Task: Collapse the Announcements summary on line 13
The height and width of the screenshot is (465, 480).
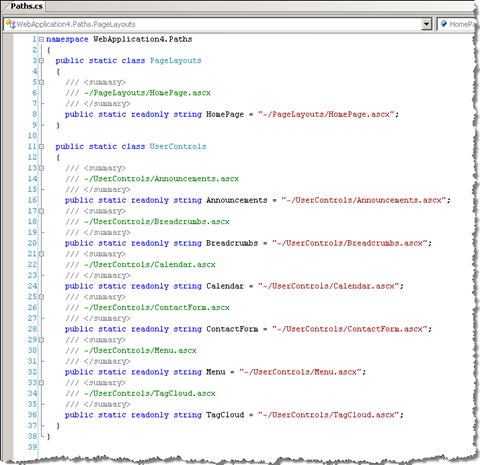Action: coord(41,168)
